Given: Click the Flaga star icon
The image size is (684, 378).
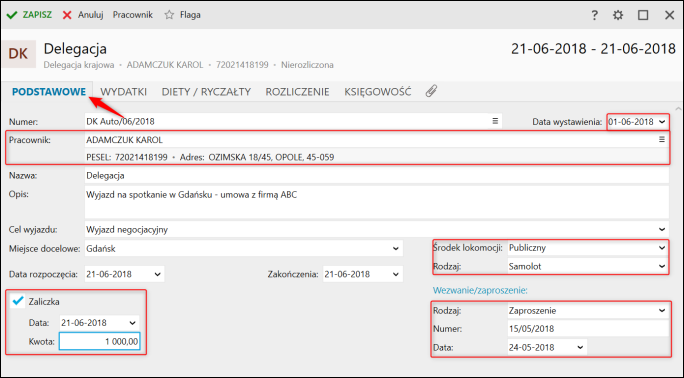Looking at the screenshot, I should 169,15.
